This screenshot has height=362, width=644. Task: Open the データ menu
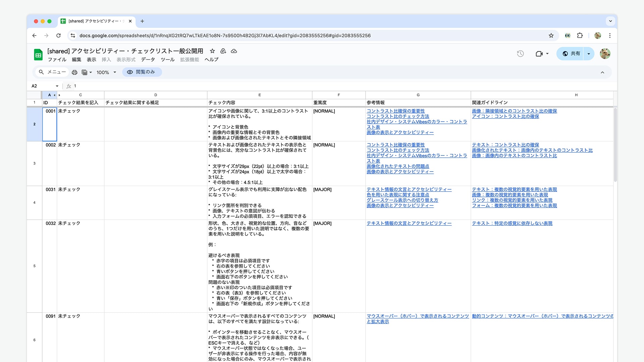point(148,60)
